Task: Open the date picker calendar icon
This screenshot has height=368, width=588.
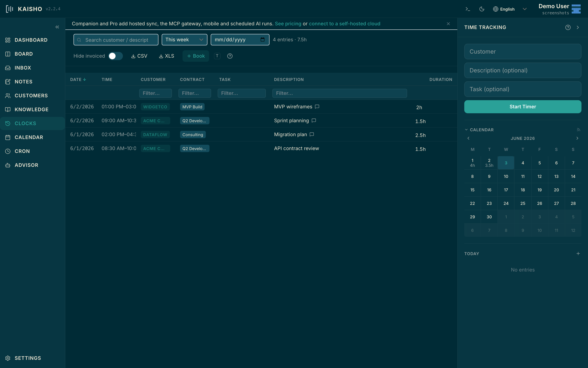Action: (262, 40)
